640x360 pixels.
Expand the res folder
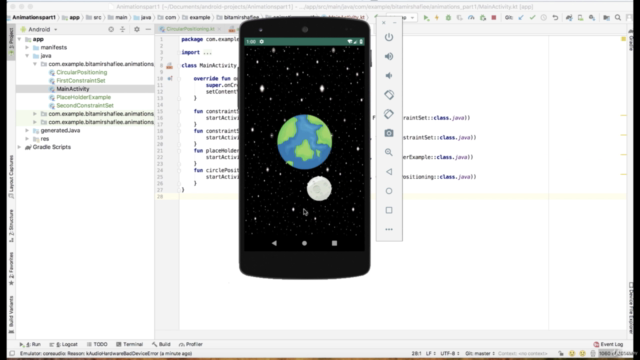pos(27,139)
